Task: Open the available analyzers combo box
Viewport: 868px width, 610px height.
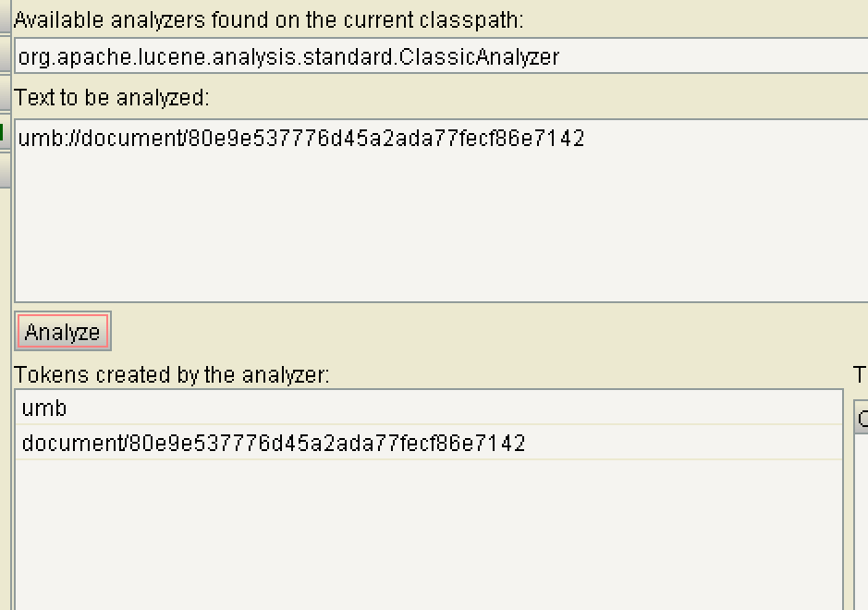Action: tap(440, 57)
